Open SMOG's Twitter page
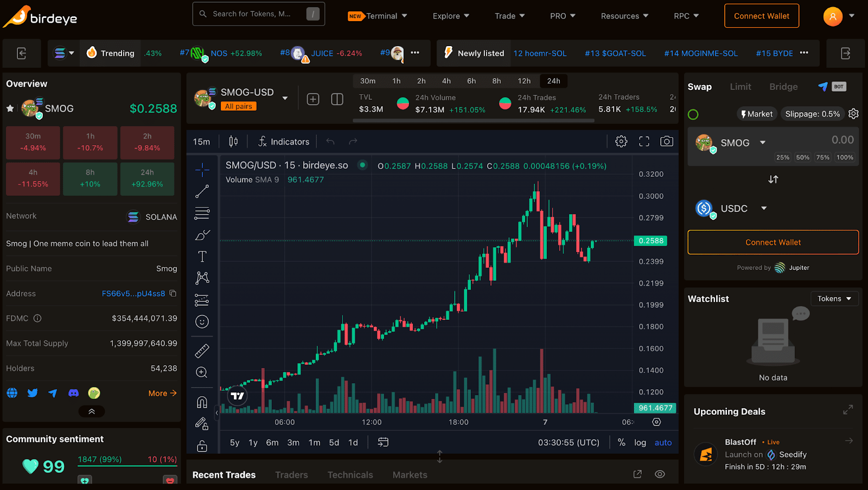This screenshot has height=490, width=868. [33, 393]
